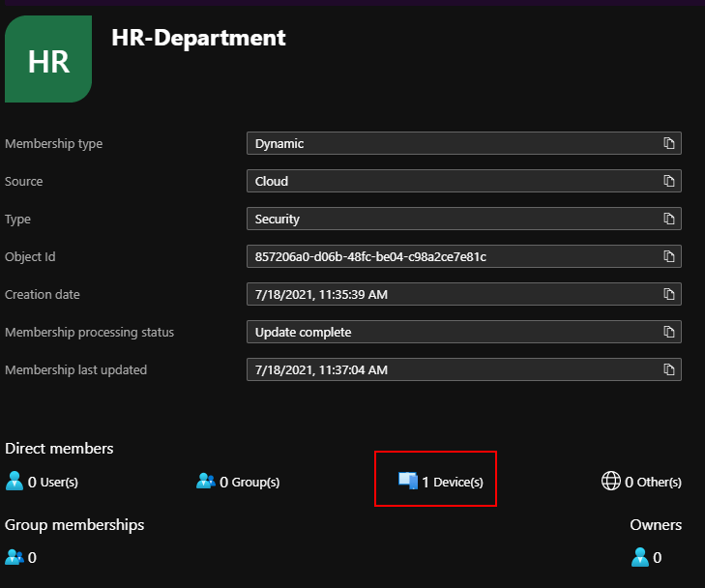Select the Source field showing Cloud
The width and height of the screenshot is (705, 588).
click(x=450, y=182)
